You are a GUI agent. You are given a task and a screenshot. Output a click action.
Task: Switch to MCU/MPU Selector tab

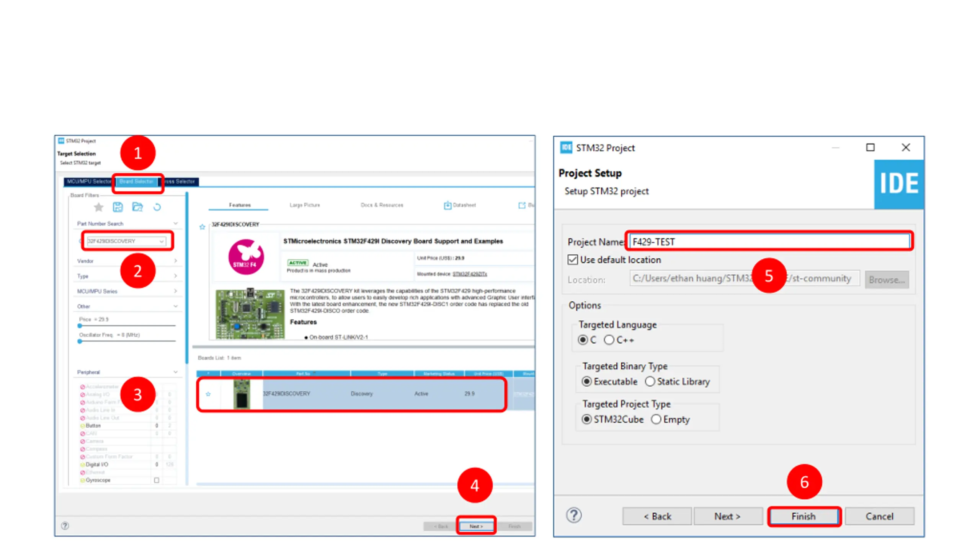pyautogui.click(x=89, y=181)
